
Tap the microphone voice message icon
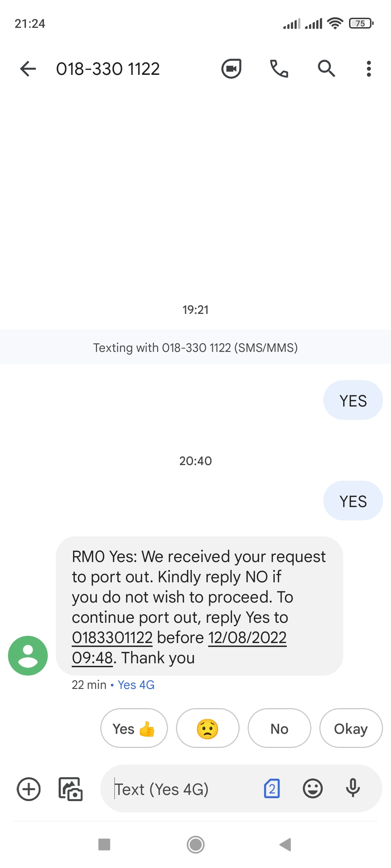point(353,788)
